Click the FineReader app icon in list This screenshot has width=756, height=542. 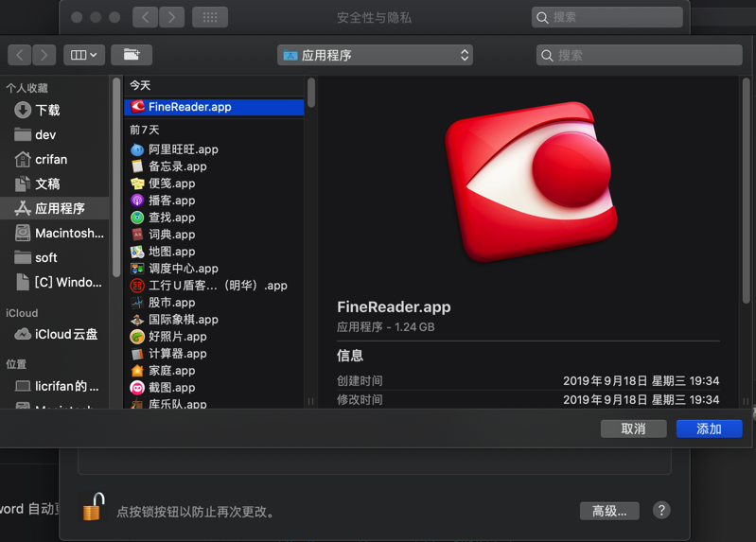[x=138, y=107]
